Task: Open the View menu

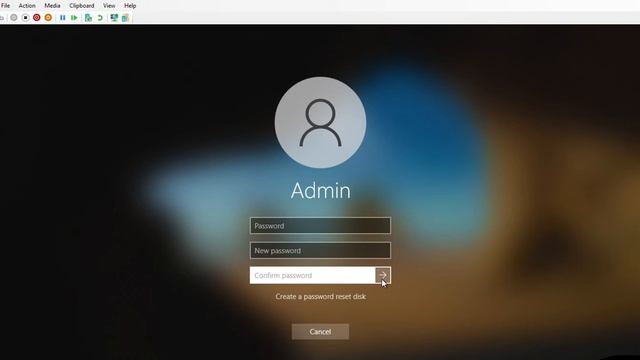Action: (x=109, y=6)
